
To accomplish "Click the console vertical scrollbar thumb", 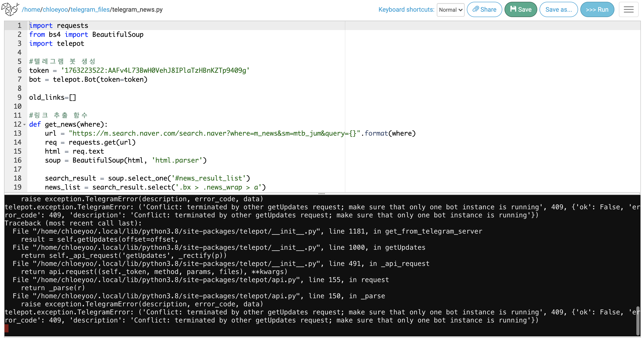I will 637,320.
